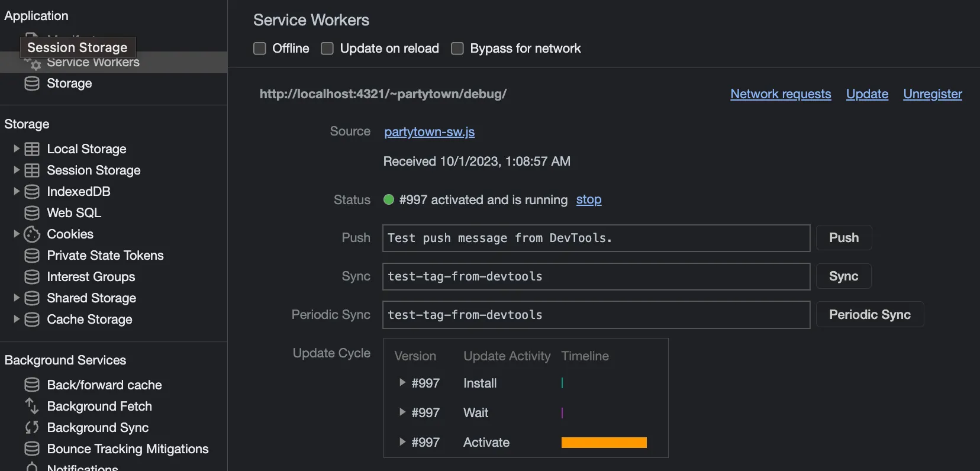980x471 pixels.
Task: Click the Unregister link
Action: pyautogui.click(x=932, y=94)
